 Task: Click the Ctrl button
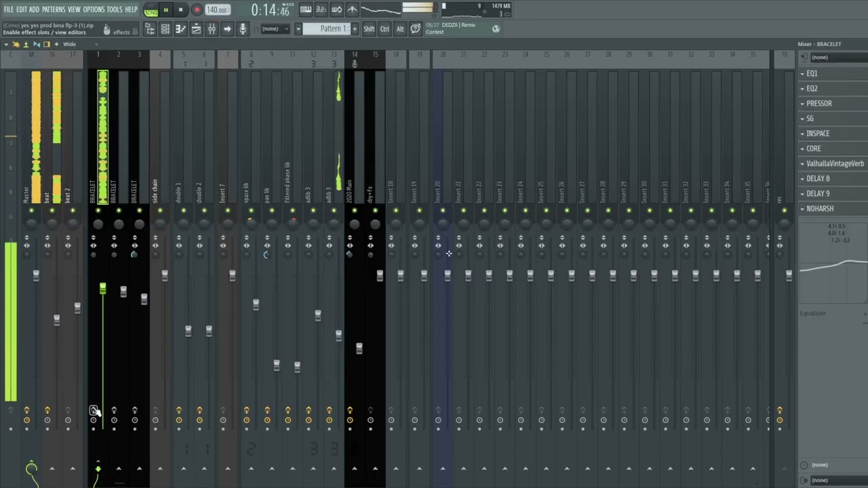coord(384,29)
